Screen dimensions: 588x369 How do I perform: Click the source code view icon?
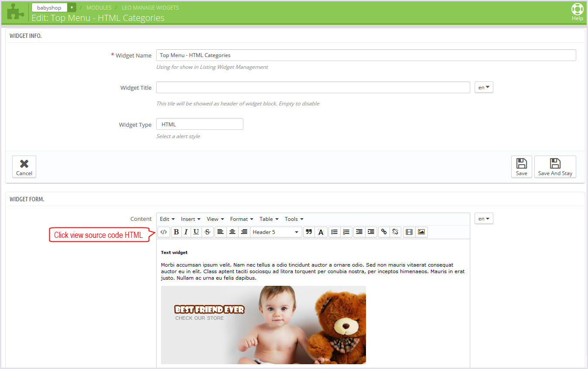164,232
